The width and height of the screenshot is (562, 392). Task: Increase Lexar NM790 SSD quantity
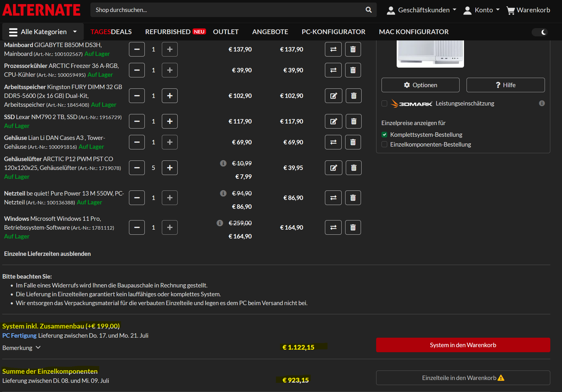coord(170,121)
